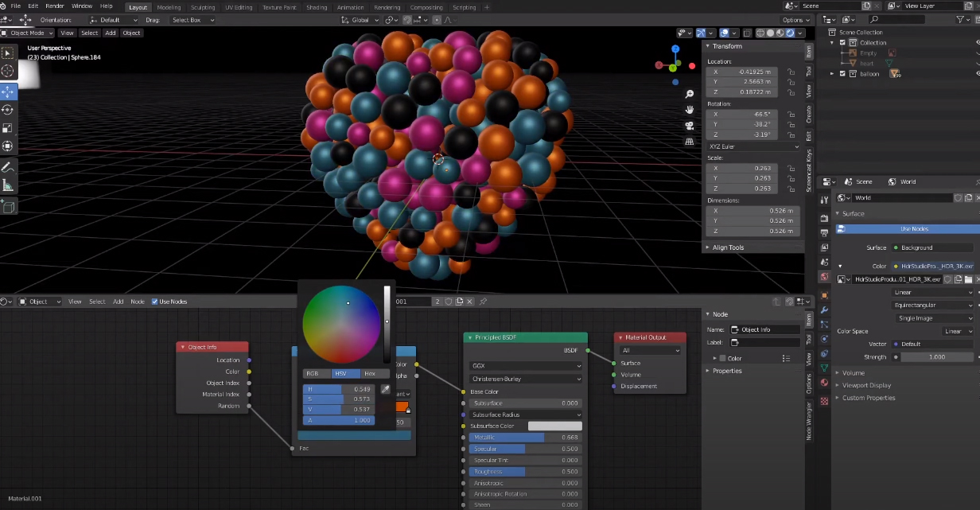The width and height of the screenshot is (980, 510).
Task: Open the World properties tab icon
Action: click(x=824, y=277)
